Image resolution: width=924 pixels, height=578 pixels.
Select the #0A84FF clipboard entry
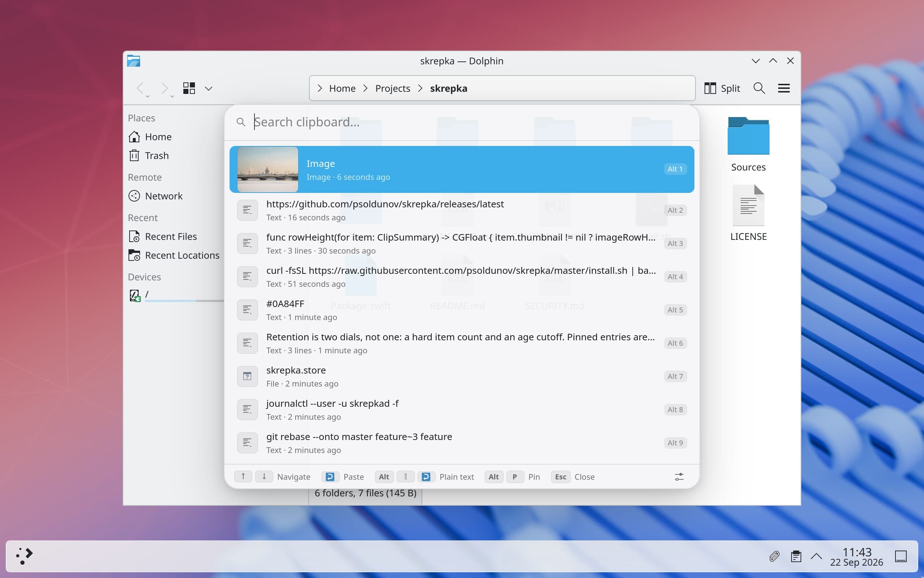point(462,310)
